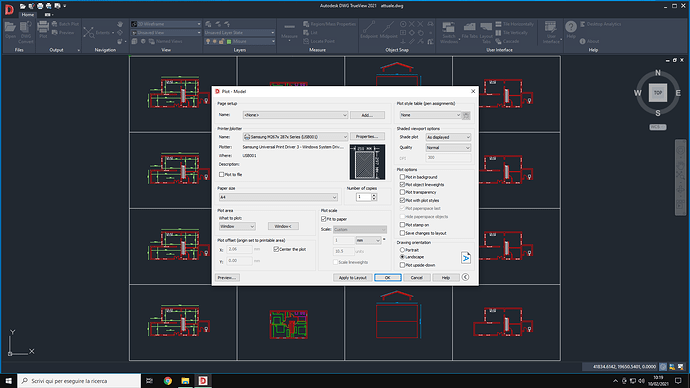This screenshot has width=690, height=388.
Task: Click the Locate Point icon
Action: pos(319,41)
